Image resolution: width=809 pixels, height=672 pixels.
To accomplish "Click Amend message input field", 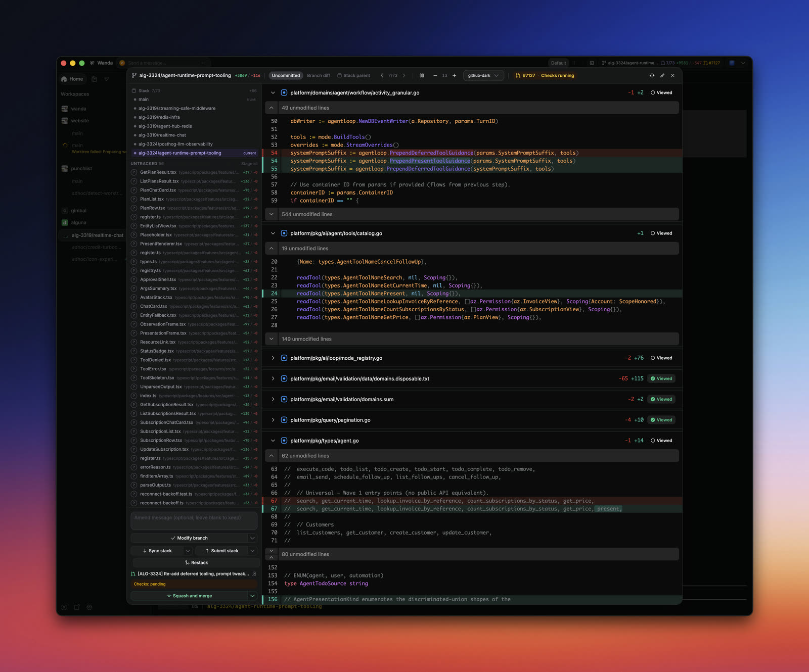I will click(194, 521).
